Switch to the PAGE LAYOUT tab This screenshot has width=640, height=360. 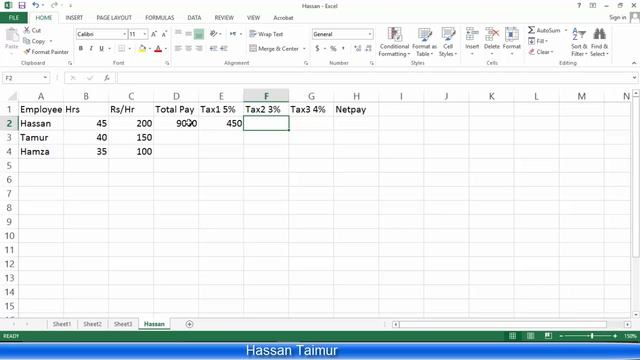click(114, 18)
